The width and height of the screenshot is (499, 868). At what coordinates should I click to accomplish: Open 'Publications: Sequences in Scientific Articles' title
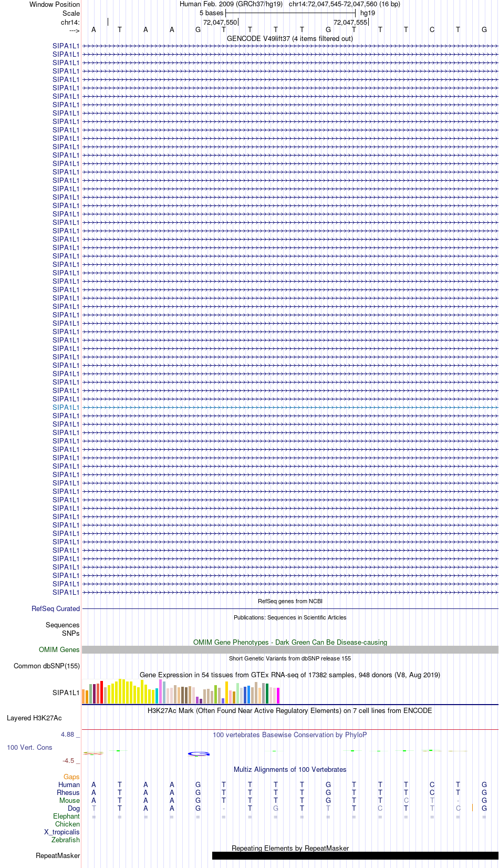(x=290, y=617)
